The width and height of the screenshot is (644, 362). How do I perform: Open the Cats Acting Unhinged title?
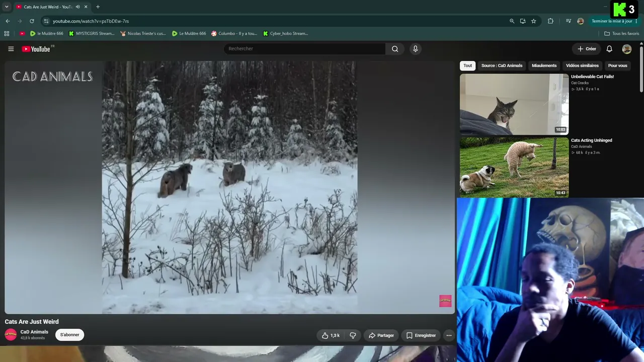tap(591, 140)
